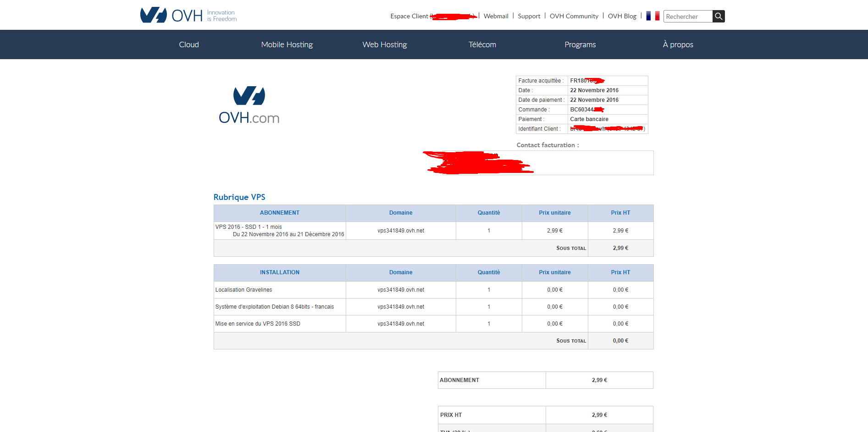Click the 0,00 € installation Sous total value
The image size is (868, 432).
click(x=620, y=341)
